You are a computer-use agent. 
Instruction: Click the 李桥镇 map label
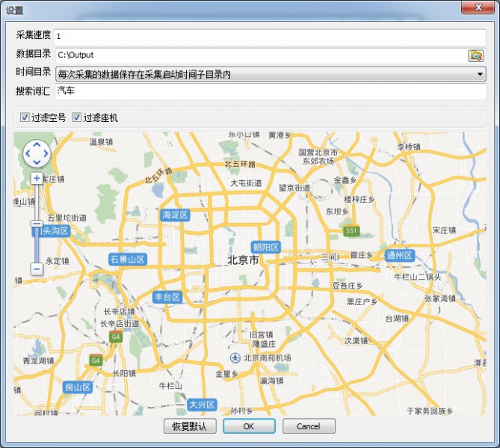[409, 147]
